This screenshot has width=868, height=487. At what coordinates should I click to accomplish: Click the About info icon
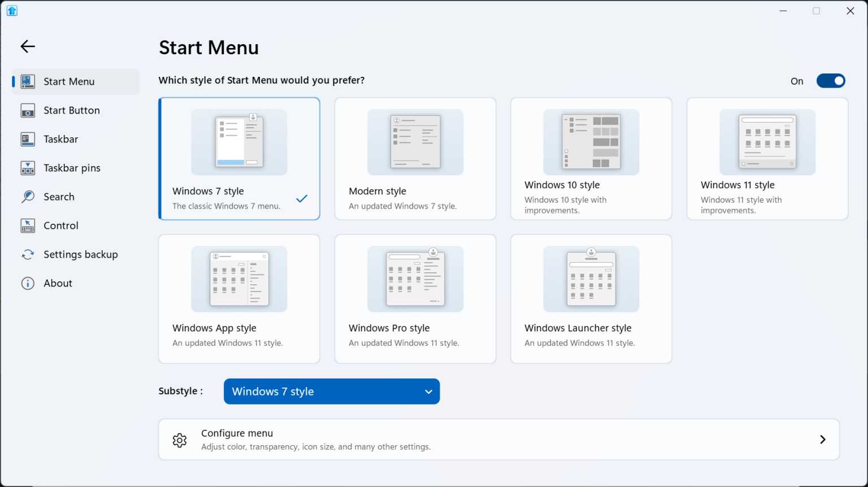pyautogui.click(x=27, y=283)
